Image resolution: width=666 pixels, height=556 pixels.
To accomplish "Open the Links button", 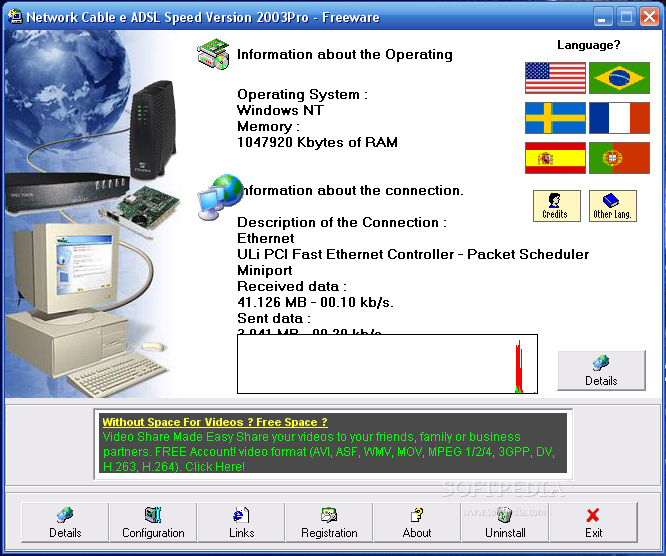I will point(241,522).
